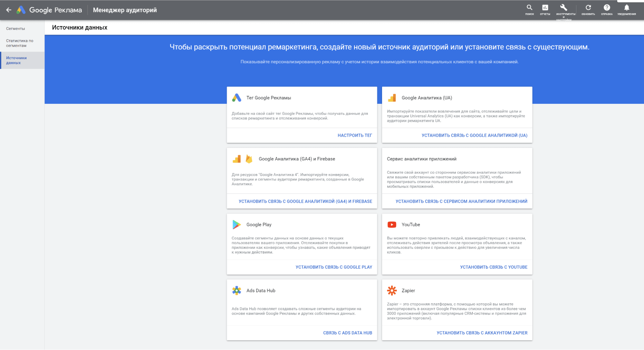Screen dimensions: 644x350
Task: Click УСТАНОВИТЬ СВЯЗЬ С YOUTUBE
Action: 494,267
